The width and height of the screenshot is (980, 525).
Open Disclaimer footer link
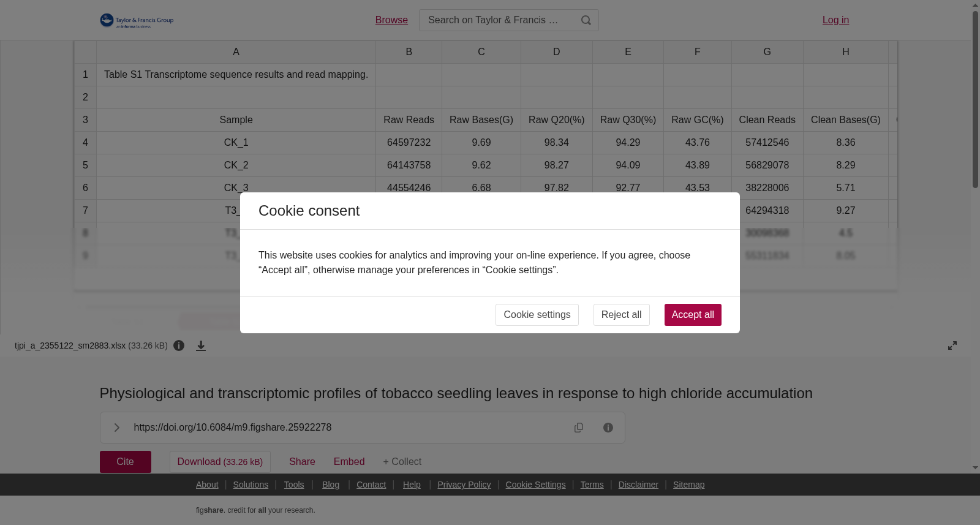click(x=638, y=485)
